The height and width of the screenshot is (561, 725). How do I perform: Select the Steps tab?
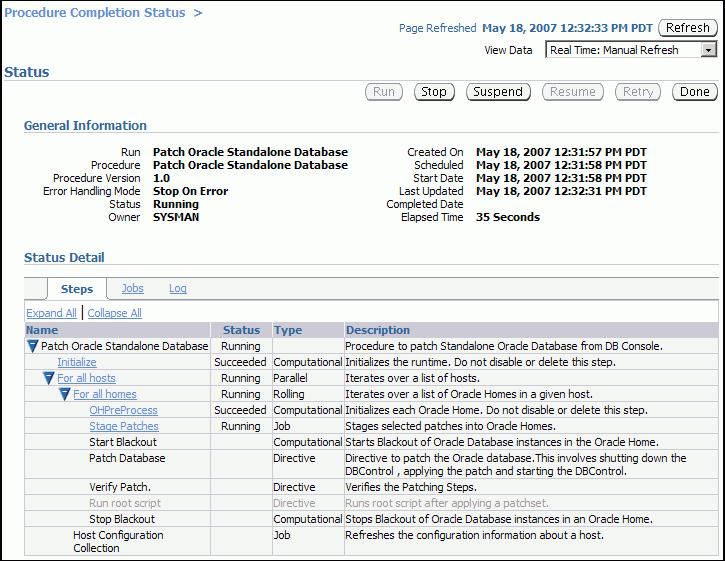pyautogui.click(x=77, y=289)
